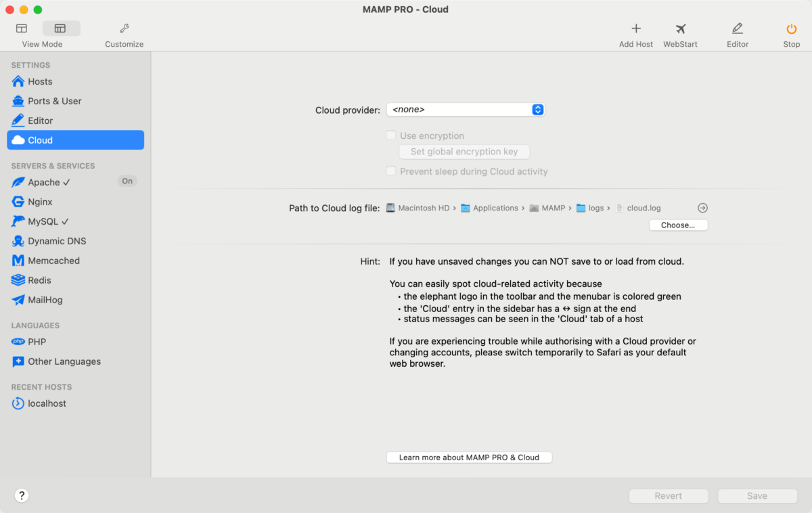This screenshot has width=812, height=513.
Task: Open Dynamic DNS octopus icon
Action: (x=18, y=241)
